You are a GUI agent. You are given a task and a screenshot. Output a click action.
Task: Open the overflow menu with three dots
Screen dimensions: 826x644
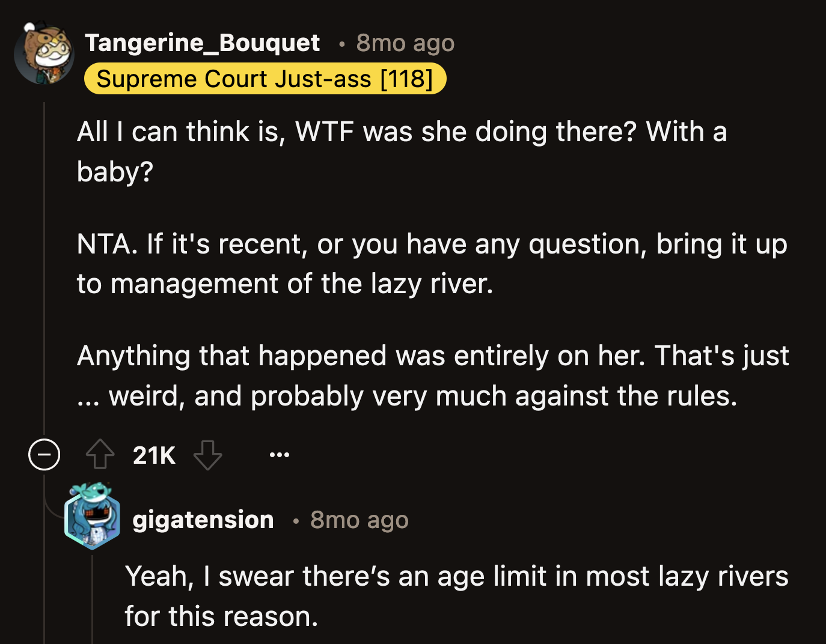[x=280, y=455]
